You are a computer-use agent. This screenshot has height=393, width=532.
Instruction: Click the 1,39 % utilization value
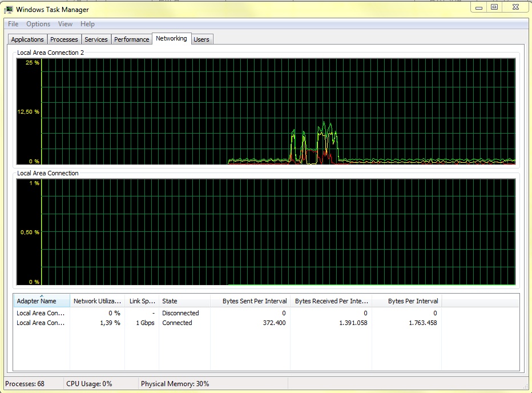click(110, 323)
